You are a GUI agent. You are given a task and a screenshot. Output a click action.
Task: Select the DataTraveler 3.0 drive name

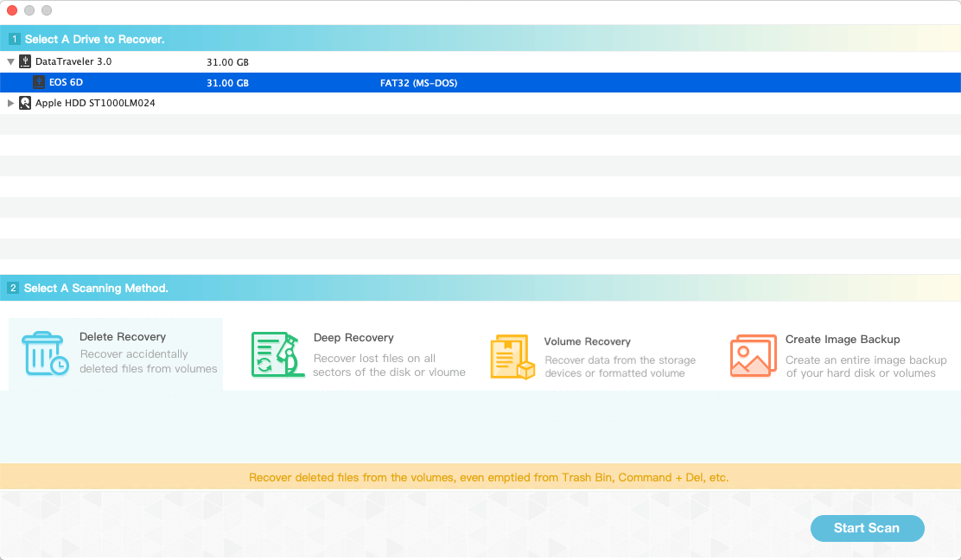[x=73, y=61]
